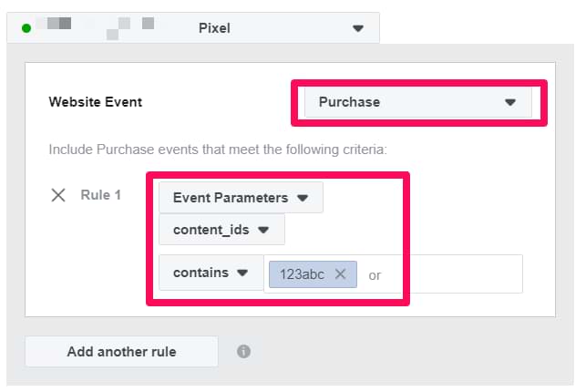
Task: Click the green status dot near Pixel
Action: [x=26, y=28]
